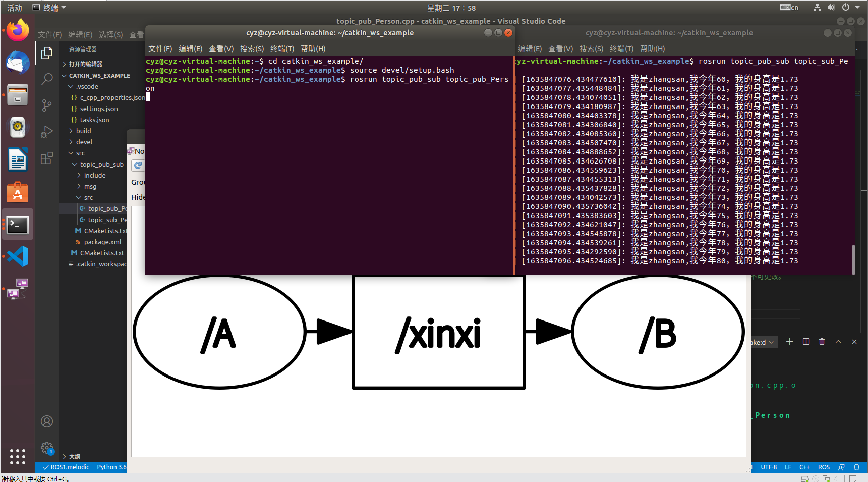Screen dimensions: 868x482
Task: Open the volume indicator in the top bar
Action: pos(831,8)
